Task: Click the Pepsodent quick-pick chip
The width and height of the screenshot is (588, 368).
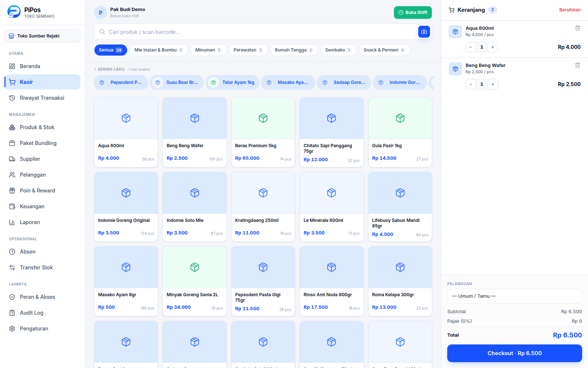Action: 121,82
